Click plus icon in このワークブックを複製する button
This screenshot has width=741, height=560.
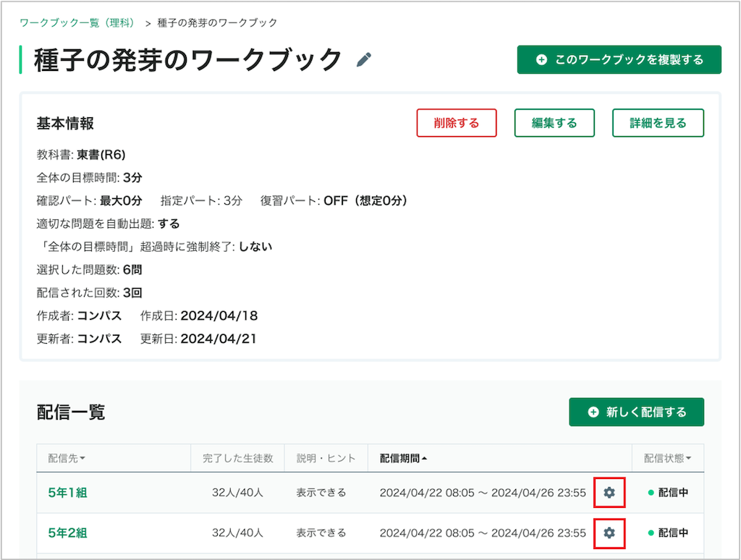tap(541, 59)
